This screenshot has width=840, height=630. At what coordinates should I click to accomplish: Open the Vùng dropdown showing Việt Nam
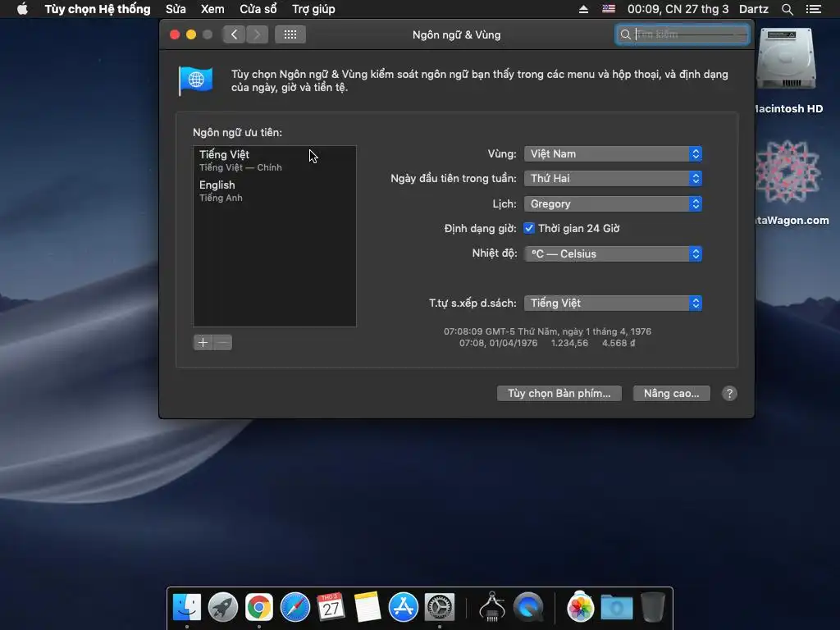(x=613, y=154)
